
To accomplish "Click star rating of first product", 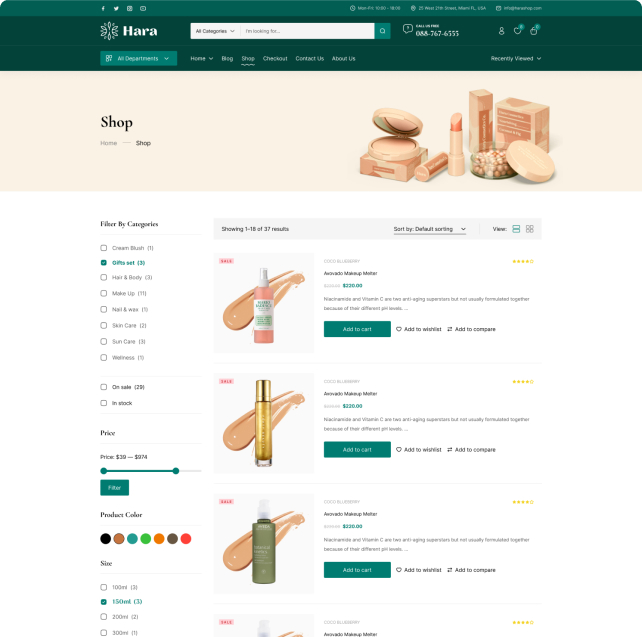I will tap(523, 261).
